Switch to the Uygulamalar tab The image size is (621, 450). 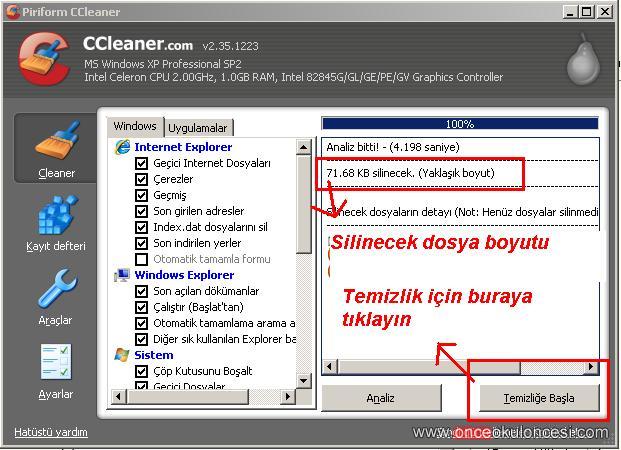[x=199, y=128]
